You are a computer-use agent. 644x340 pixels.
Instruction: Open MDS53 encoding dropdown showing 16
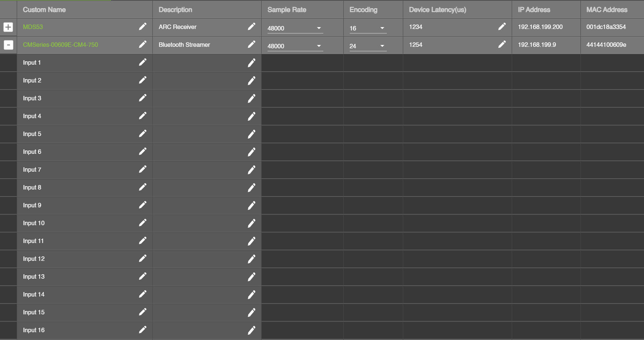[x=368, y=28]
